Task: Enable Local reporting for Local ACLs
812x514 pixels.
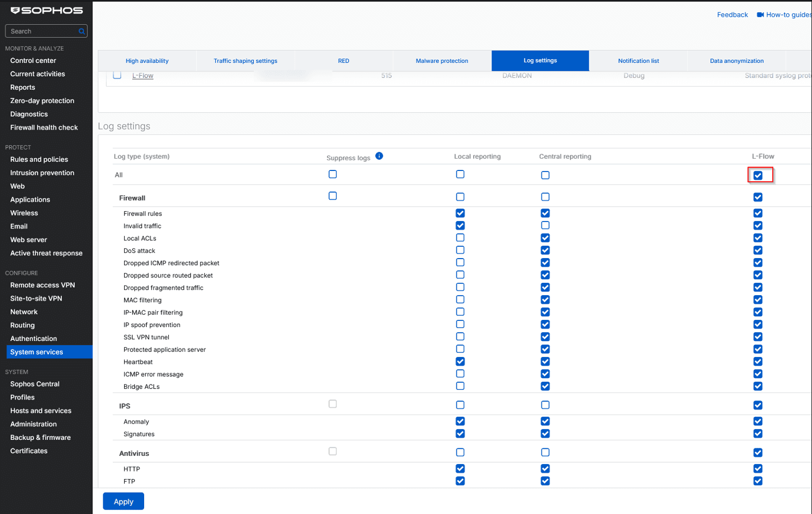Action: pyautogui.click(x=460, y=238)
